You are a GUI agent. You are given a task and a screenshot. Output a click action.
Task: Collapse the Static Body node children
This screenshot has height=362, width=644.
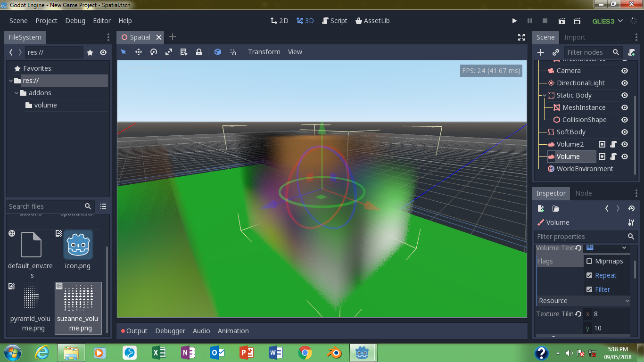pyautogui.click(x=545, y=95)
